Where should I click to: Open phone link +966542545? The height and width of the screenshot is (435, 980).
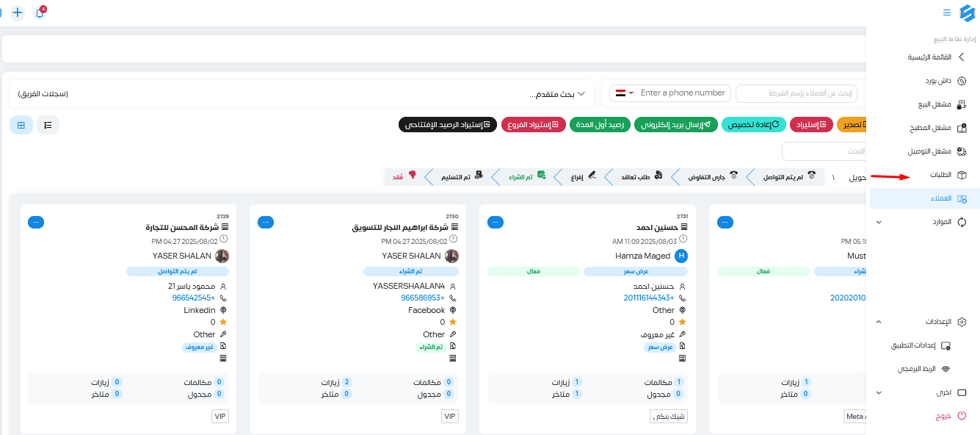[194, 298]
